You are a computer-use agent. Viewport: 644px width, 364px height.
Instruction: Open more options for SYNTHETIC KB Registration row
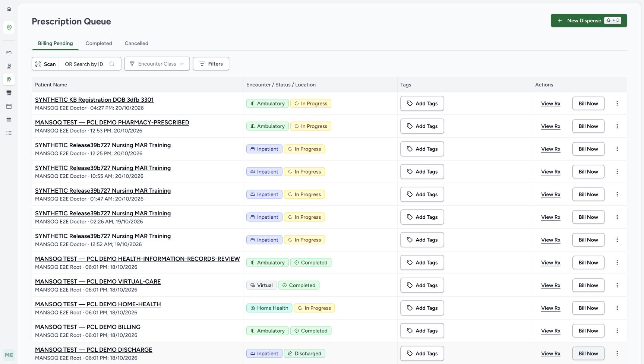[x=617, y=104]
